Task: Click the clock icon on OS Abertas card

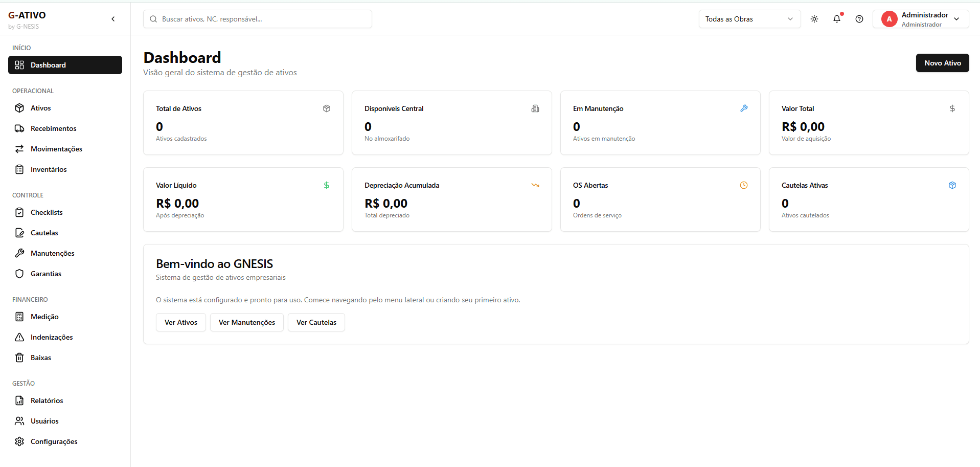Action: click(744, 185)
